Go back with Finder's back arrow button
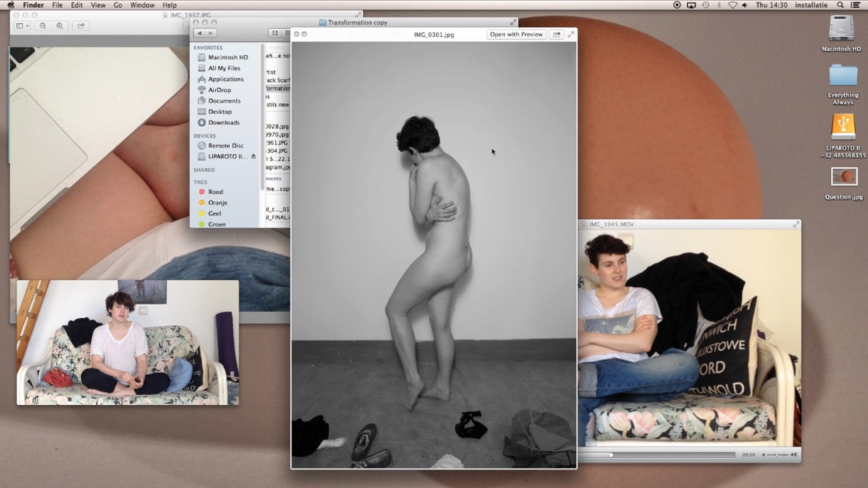Screen dimensions: 868x488 click(x=200, y=33)
